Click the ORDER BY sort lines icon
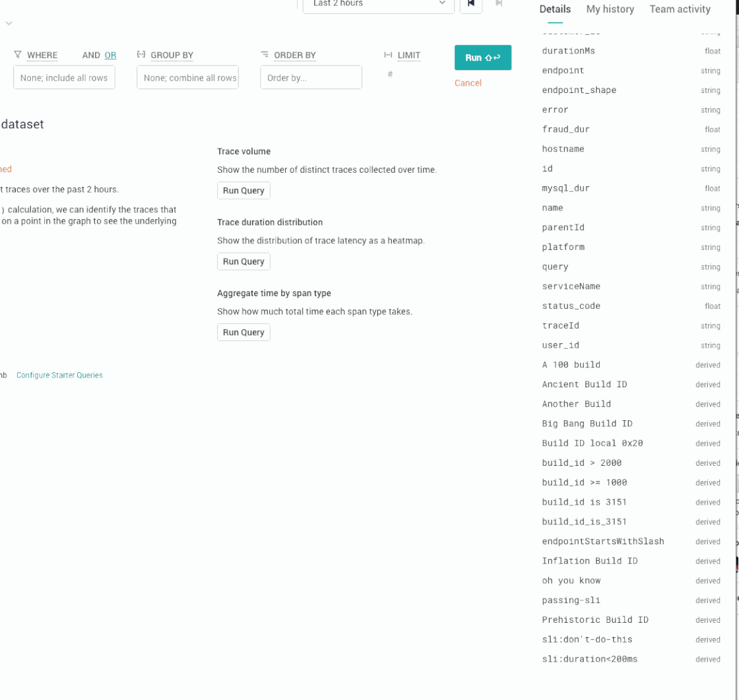Image resolution: width=739 pixels, height=700 pixels. (x=265, y=55)
